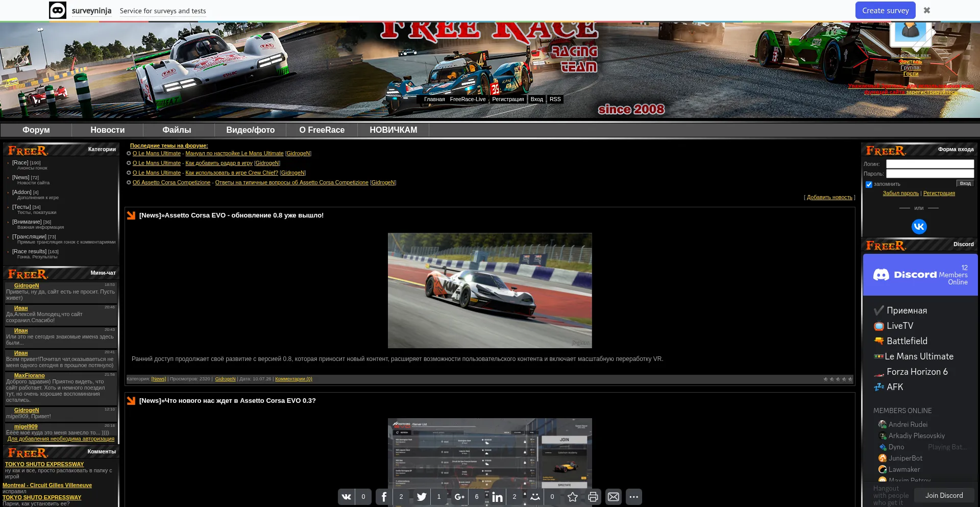Toggle the 'запомнить' remember-me checkbox
The width and height of the screenshot is (980, 507).
pyautogui.click(x=869, y=184)
